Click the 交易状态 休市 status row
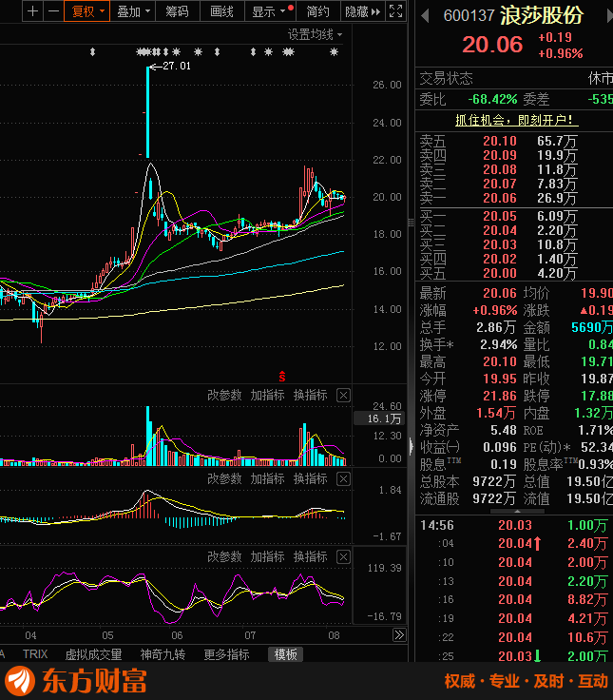Screen dimensions: 613x700 pyautogui.click(x=515, y=79)
